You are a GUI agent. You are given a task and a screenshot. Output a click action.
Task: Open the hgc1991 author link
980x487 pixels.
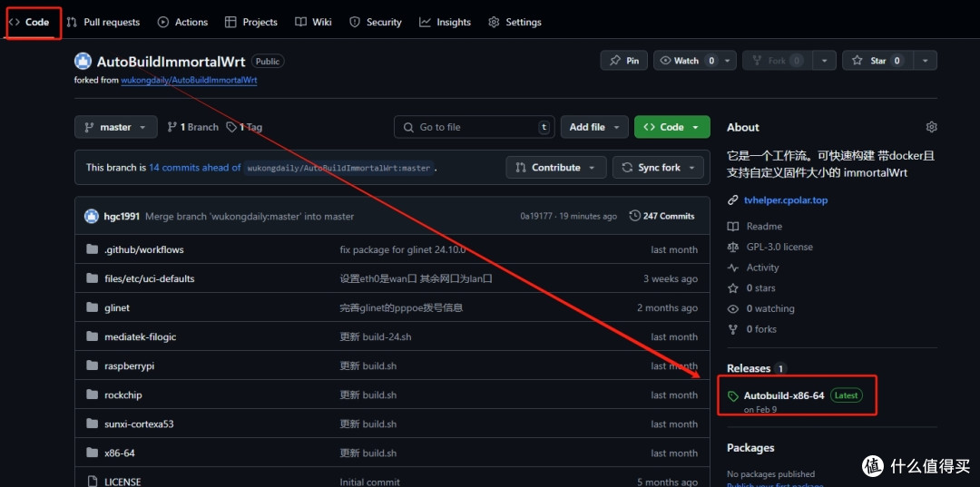122,216
